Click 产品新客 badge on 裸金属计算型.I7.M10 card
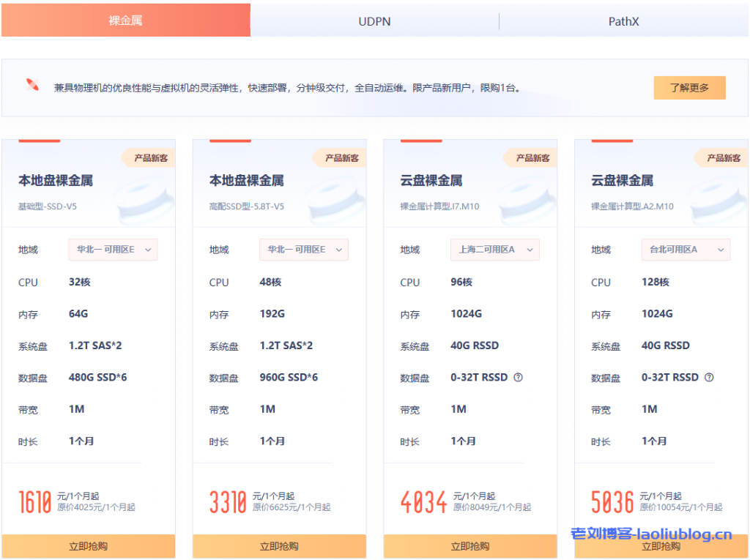The height and width of the screenshot is (560, 750). (x=532, y=158)
